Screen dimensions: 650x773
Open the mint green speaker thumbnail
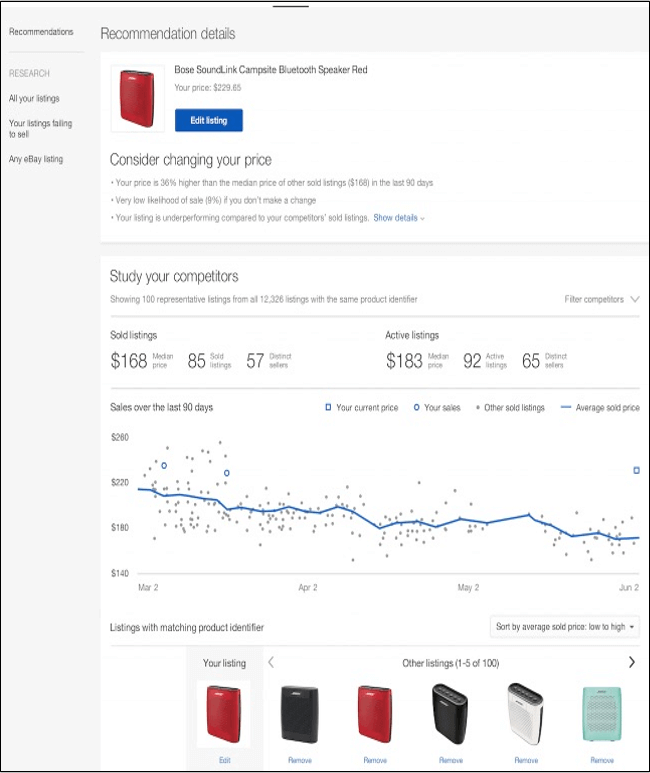coord(602,714)
